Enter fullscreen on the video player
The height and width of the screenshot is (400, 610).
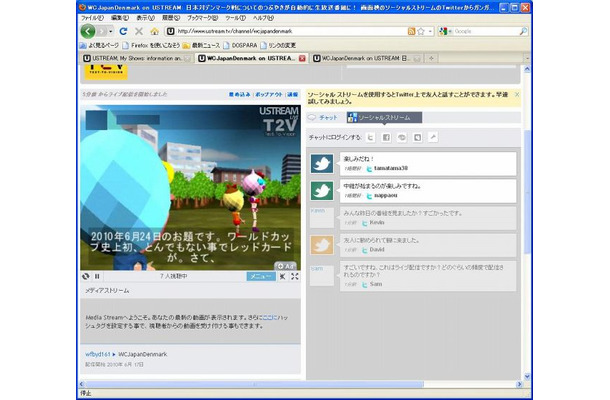(295, 276)
